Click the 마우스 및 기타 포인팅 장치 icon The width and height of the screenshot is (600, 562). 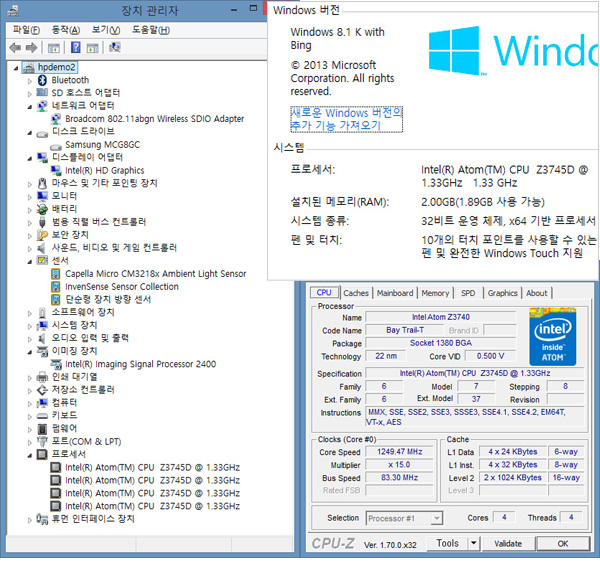pyautogui.click(x=42, y=183)
